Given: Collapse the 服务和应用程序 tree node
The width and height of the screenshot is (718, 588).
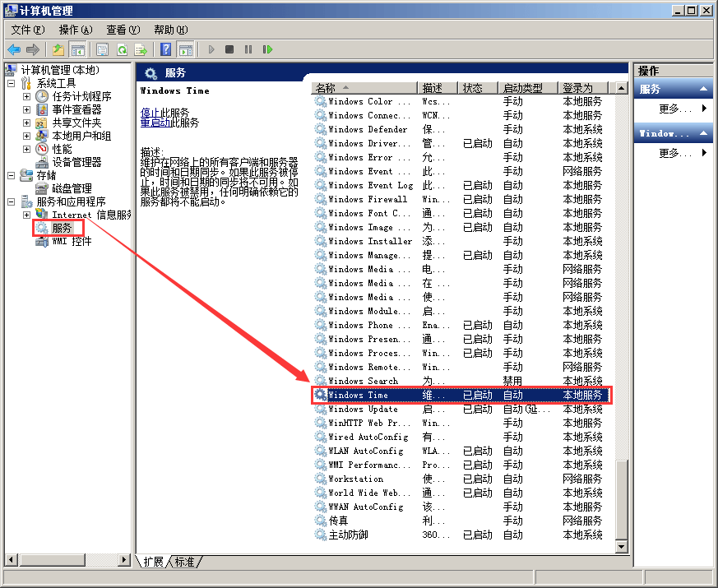Looking at the screenshot, I should pyautogui.click(x=12, y=201).
